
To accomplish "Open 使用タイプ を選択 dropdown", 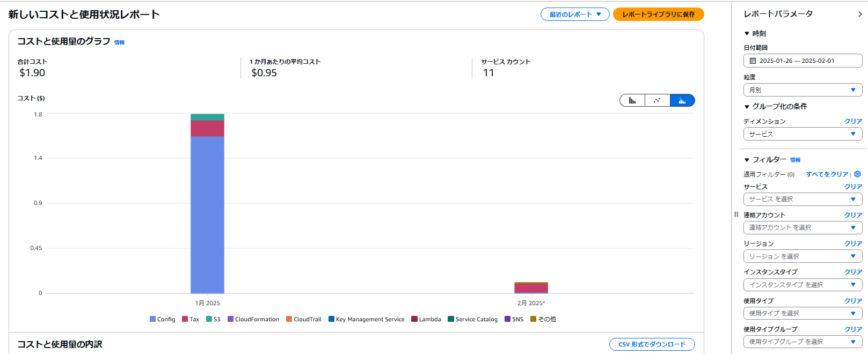I will coord(803,313).
